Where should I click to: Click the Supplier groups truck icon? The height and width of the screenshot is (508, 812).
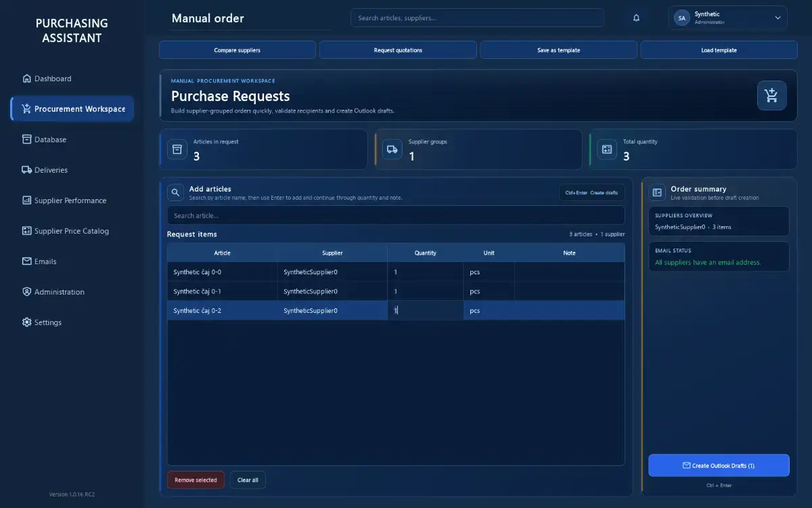pyautogui.click(x=392, y=150)
